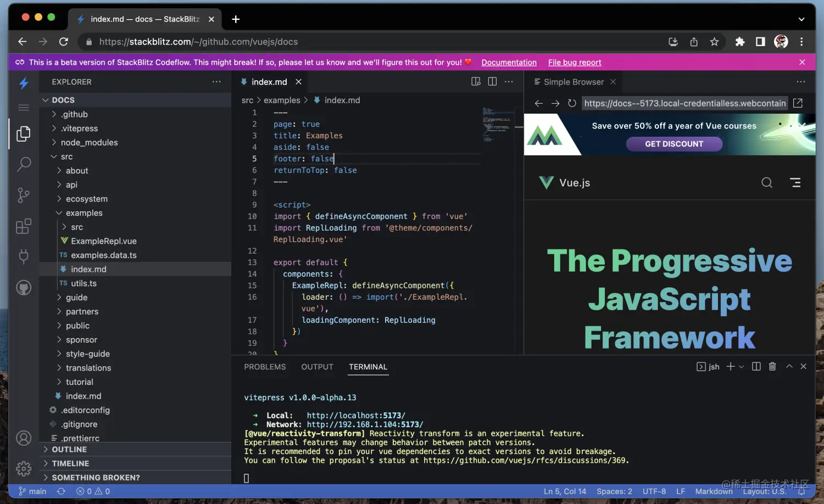Click the split editor right icon

[x=492, y=82]
